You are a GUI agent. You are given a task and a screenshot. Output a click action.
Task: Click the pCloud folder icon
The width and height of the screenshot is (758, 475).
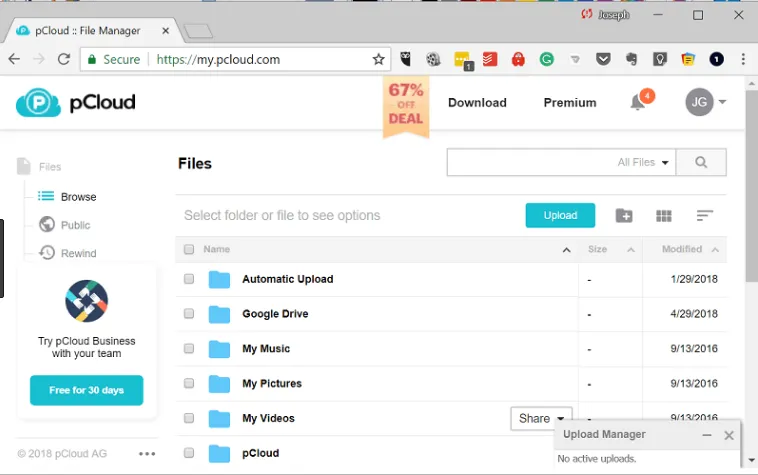[x=219, y=453]
